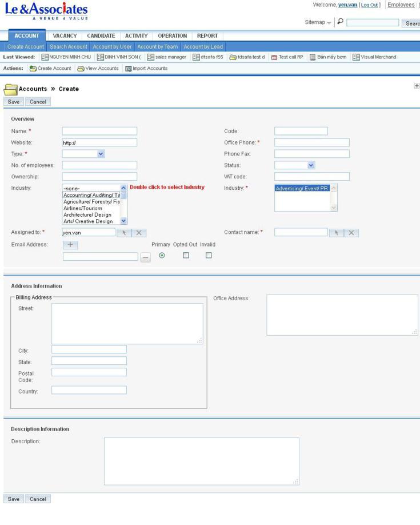Switch to the ACCOUNT tab
Viewport: 420px width, 525px height.
(27, 36)
